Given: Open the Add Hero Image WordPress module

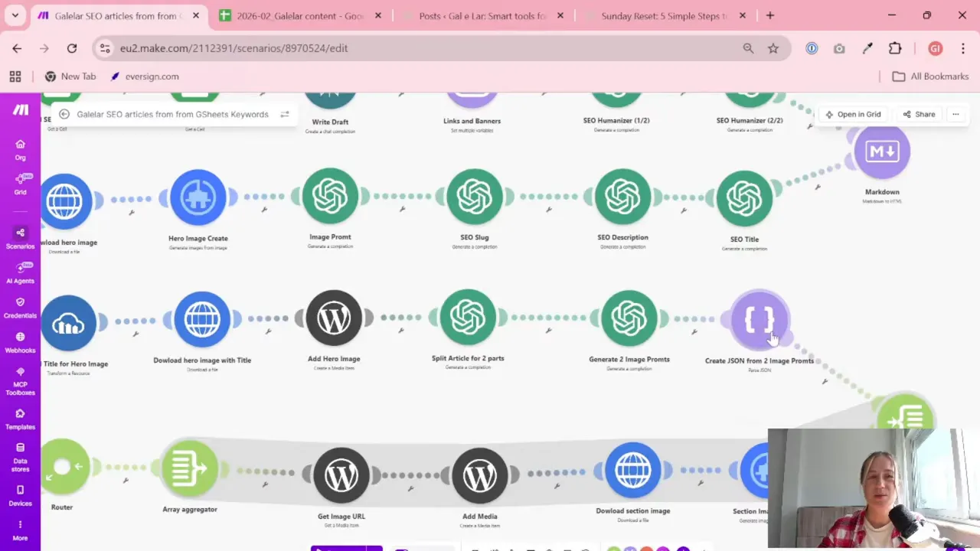Looking at the screenshot, I should pos(334,318).
